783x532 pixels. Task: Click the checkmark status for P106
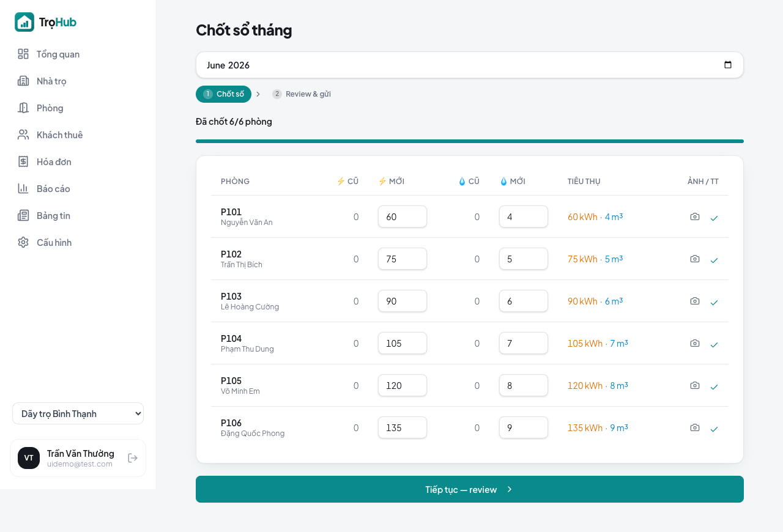pos(714,429)
